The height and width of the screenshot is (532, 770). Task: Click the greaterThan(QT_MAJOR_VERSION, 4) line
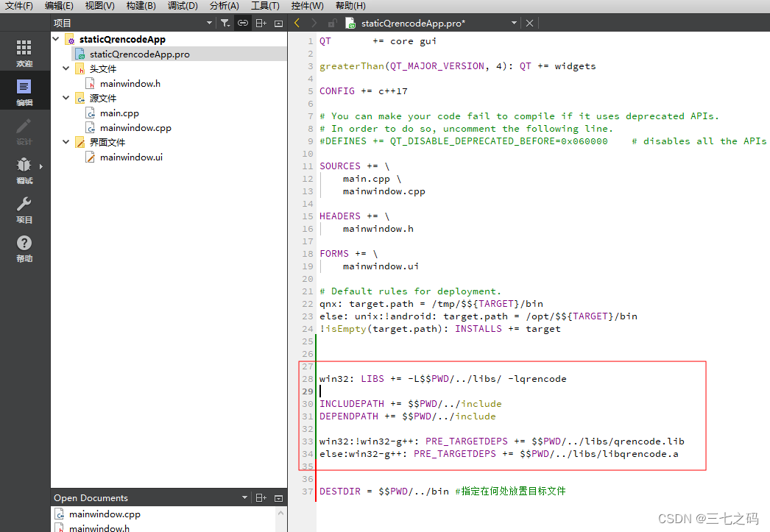pyautogui.click(x=457, y=66)
